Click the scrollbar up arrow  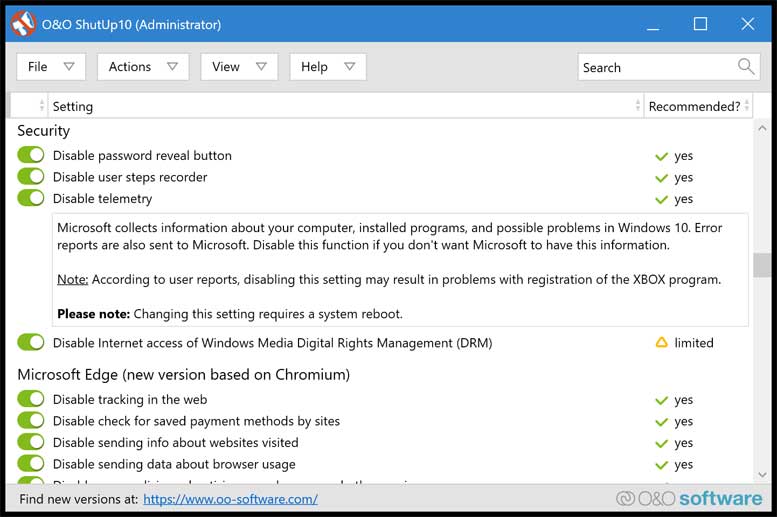coord(762,128)
